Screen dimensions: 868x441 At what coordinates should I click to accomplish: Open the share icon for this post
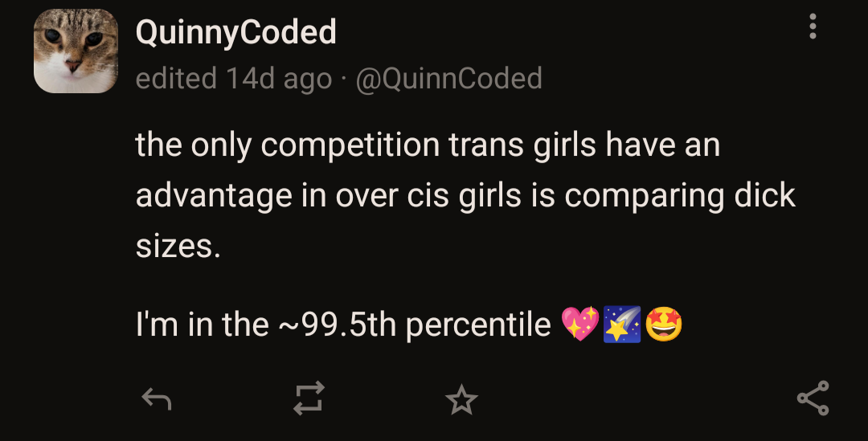click(813, 398)
